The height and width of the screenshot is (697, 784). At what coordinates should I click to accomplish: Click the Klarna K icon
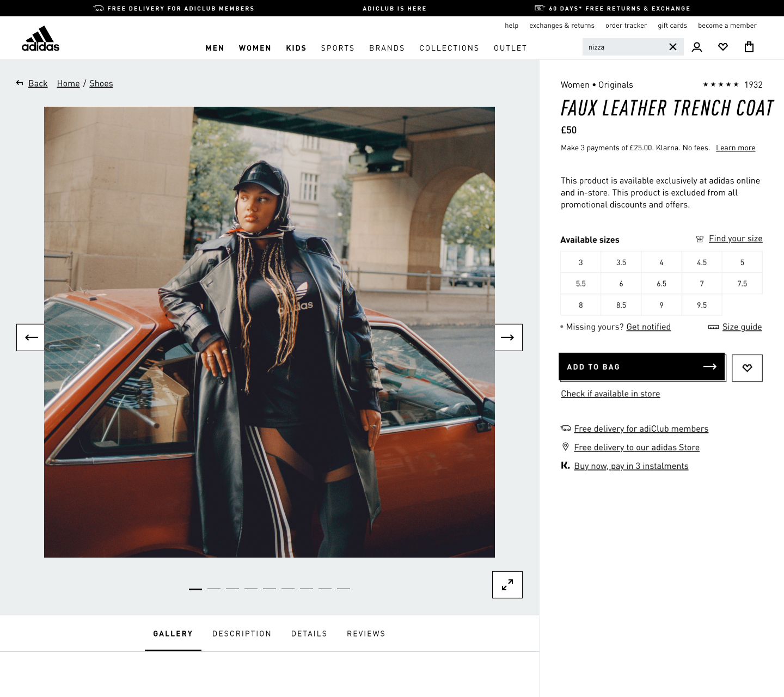pos(566,466)
